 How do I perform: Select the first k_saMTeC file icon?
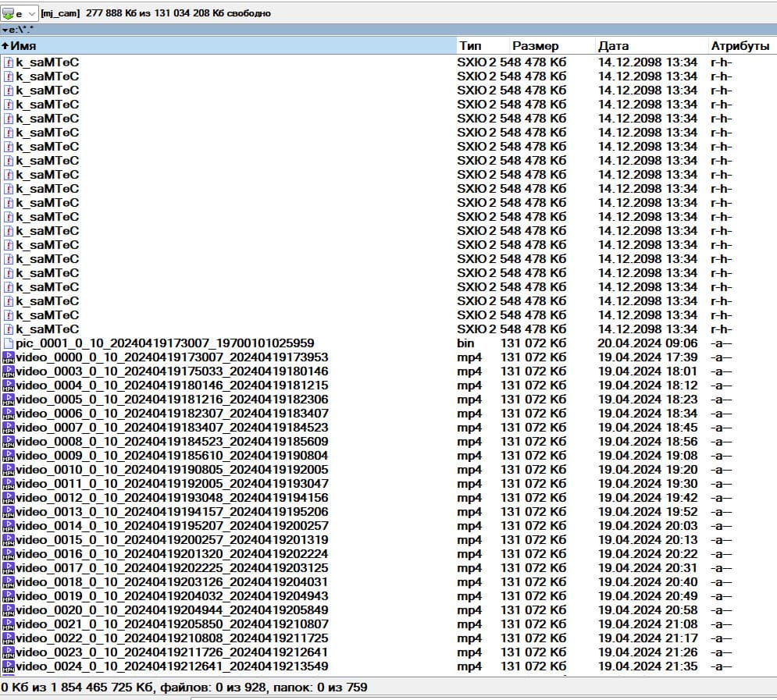(x=9, y=62)
